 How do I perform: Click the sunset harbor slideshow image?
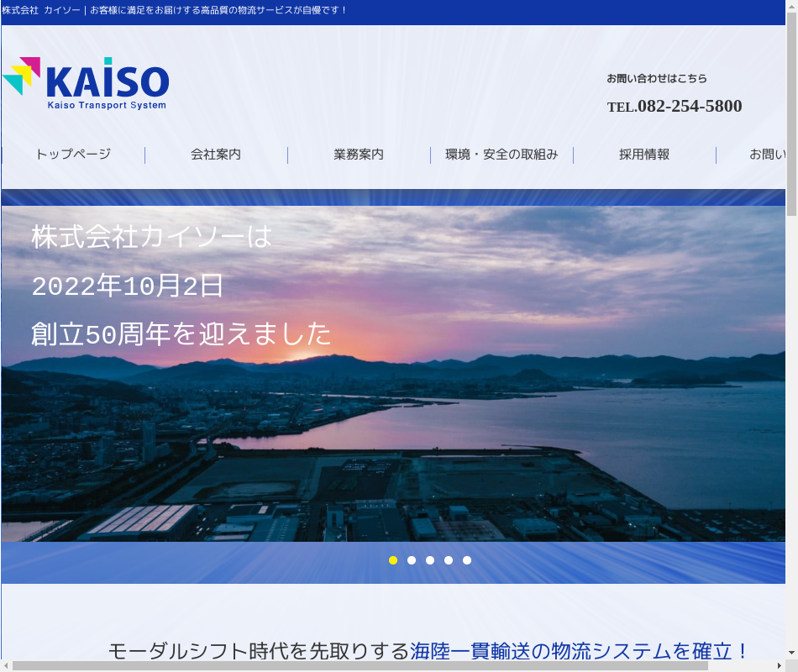click(x=393, y=420)
